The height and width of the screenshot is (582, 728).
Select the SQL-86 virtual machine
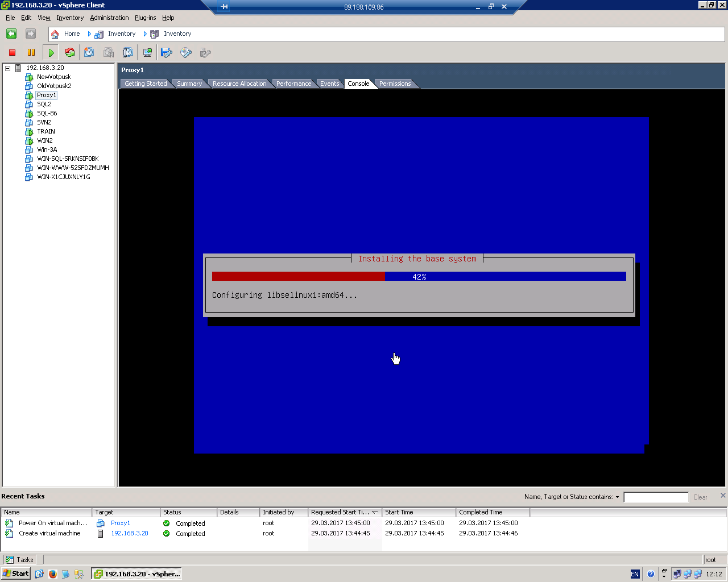click(x=47, y=113)
